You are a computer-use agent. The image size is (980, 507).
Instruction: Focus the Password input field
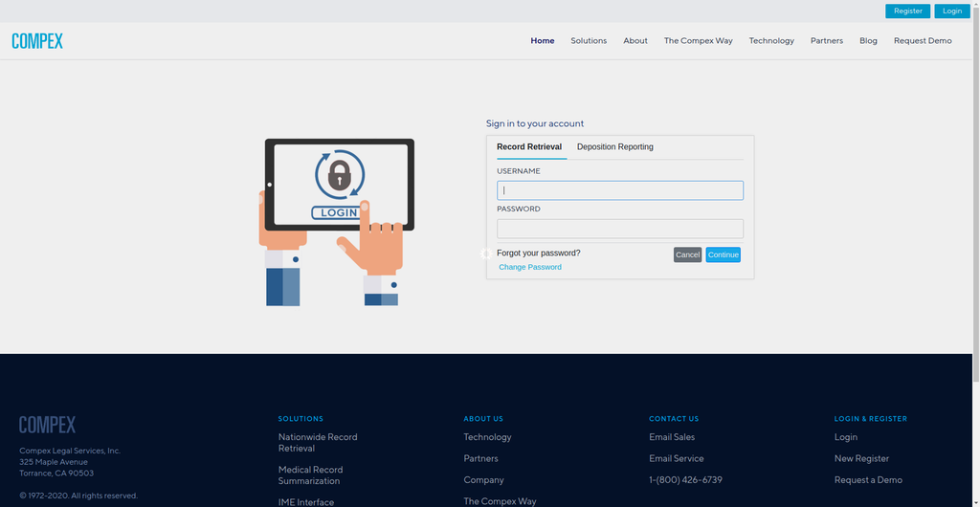[620, 229]
